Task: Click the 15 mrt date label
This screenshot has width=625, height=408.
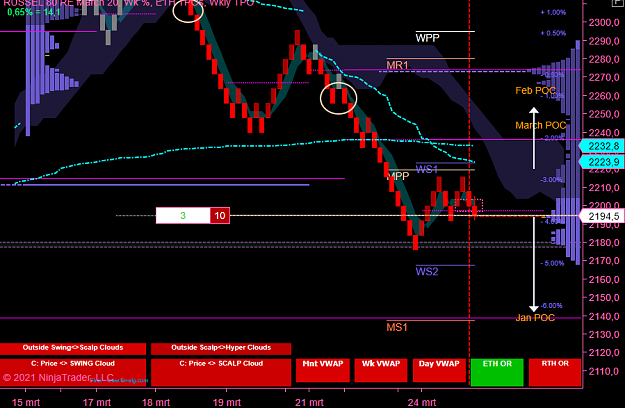Action: pyautogui.click(x=26, y=402)
